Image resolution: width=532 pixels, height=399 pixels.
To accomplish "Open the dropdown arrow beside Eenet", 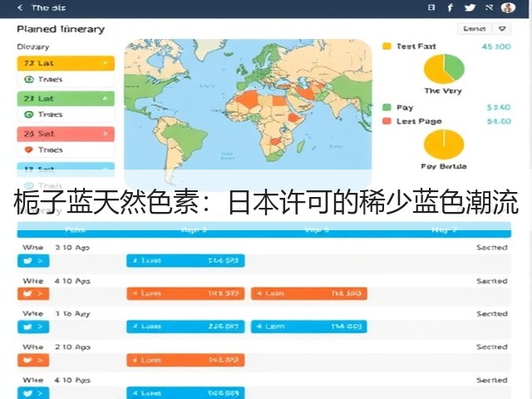I will pos(502,29).
